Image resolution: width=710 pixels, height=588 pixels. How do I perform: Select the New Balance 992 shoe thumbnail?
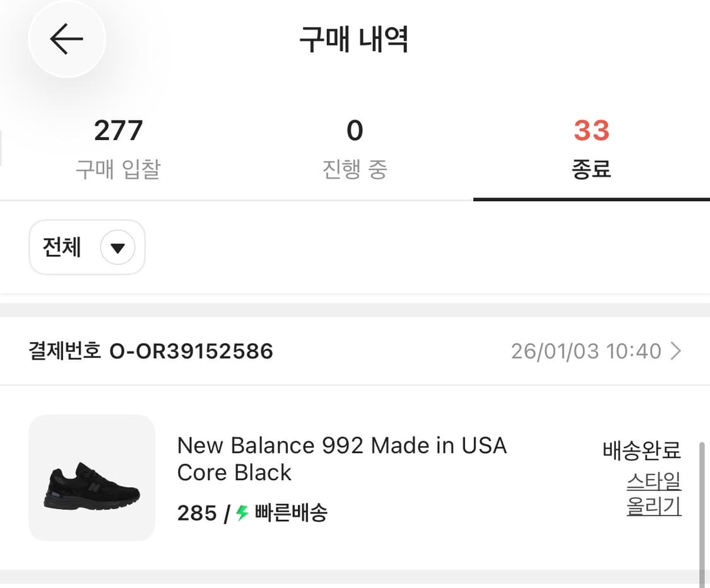[91, 478]
